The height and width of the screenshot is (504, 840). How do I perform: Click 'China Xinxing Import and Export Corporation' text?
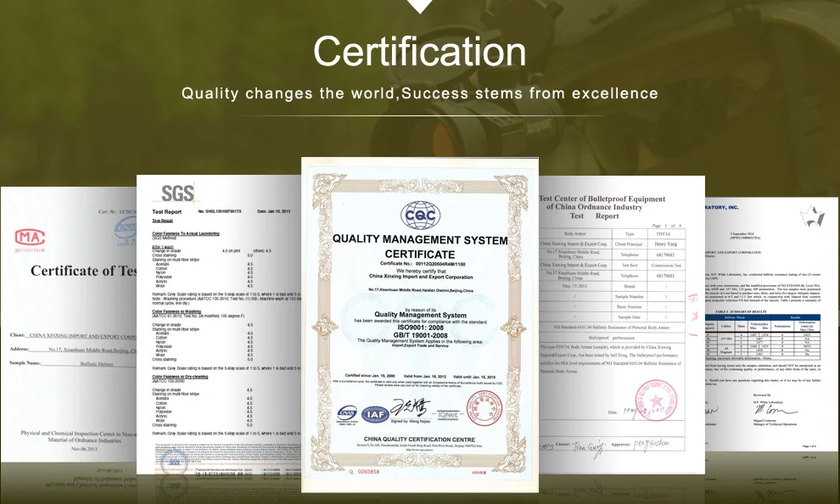(x=421, y=277)
